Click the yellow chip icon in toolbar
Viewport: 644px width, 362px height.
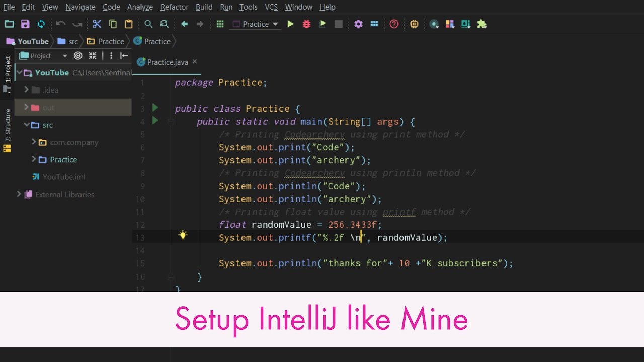click(x=414, y=24)
